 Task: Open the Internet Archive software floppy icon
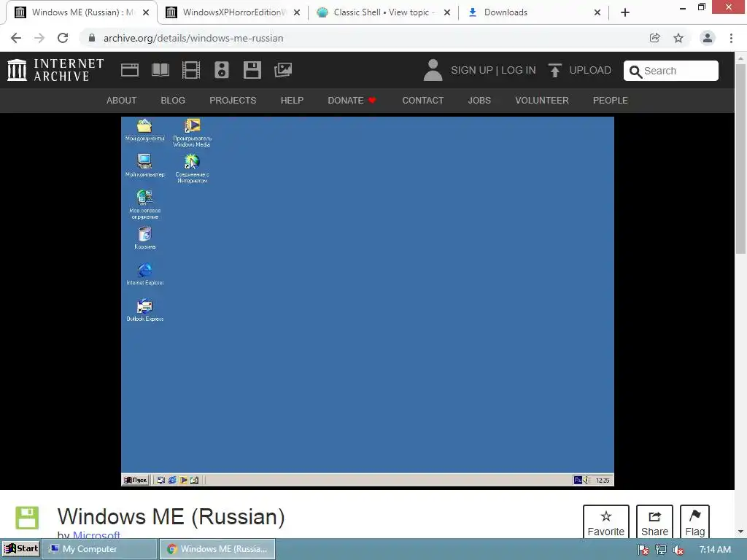tap(252, 70)
